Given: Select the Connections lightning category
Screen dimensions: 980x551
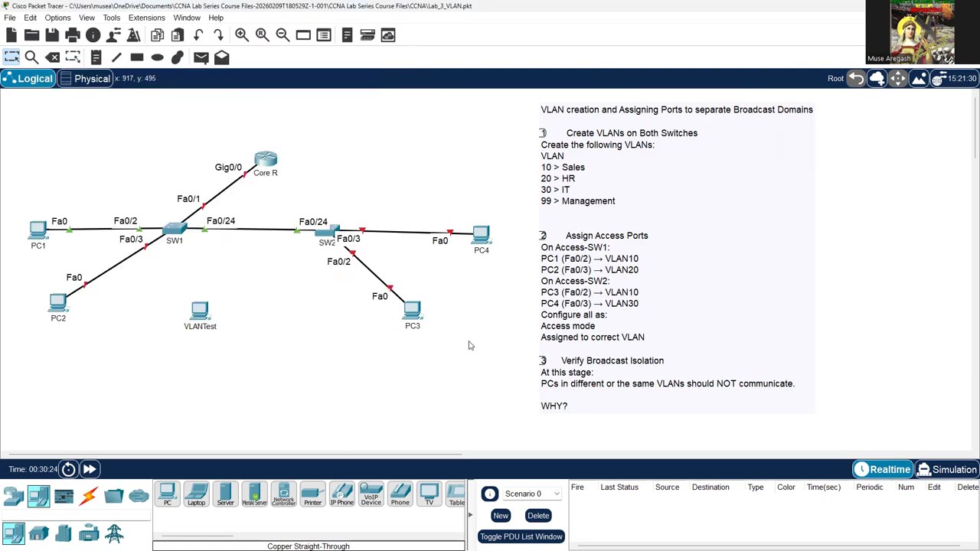Looking at the screenshot, I should pyautogui.click(x=89, y=497).
